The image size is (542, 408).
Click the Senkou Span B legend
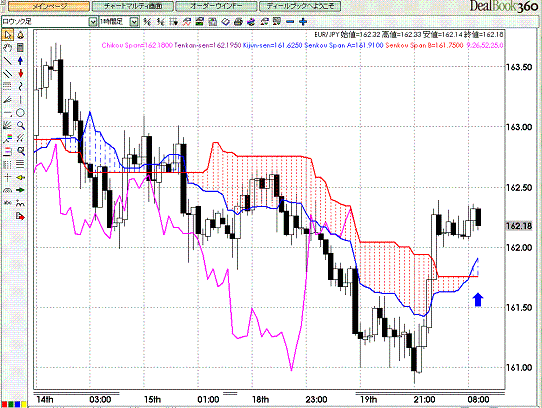point(424,45)
